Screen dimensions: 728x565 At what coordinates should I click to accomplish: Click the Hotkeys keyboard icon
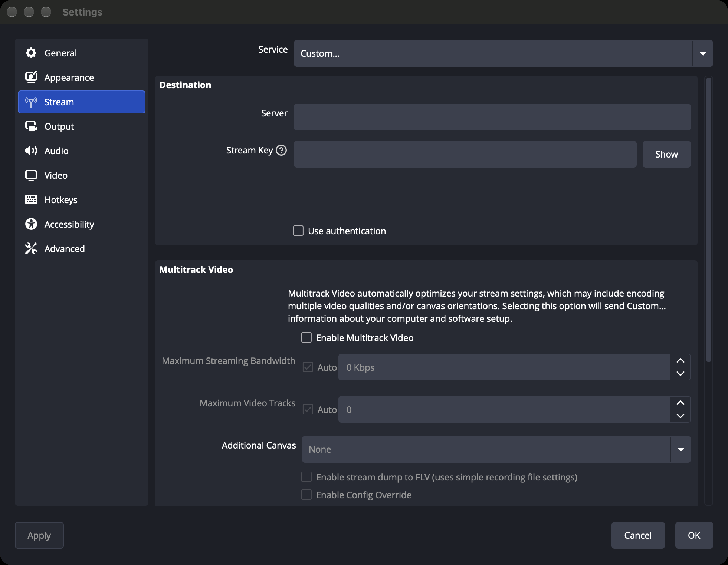pyautogui.click(x=31, y=200)
